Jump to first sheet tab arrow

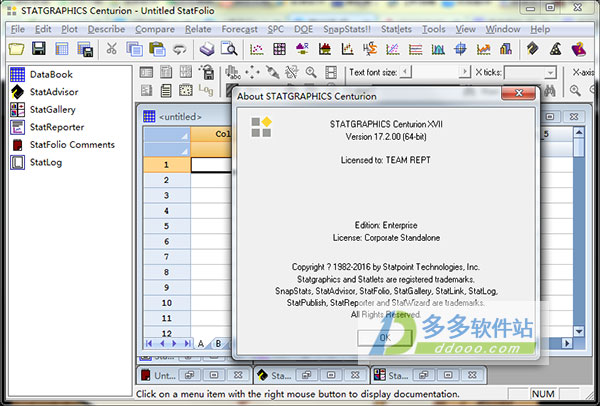(x=149, y=343)
